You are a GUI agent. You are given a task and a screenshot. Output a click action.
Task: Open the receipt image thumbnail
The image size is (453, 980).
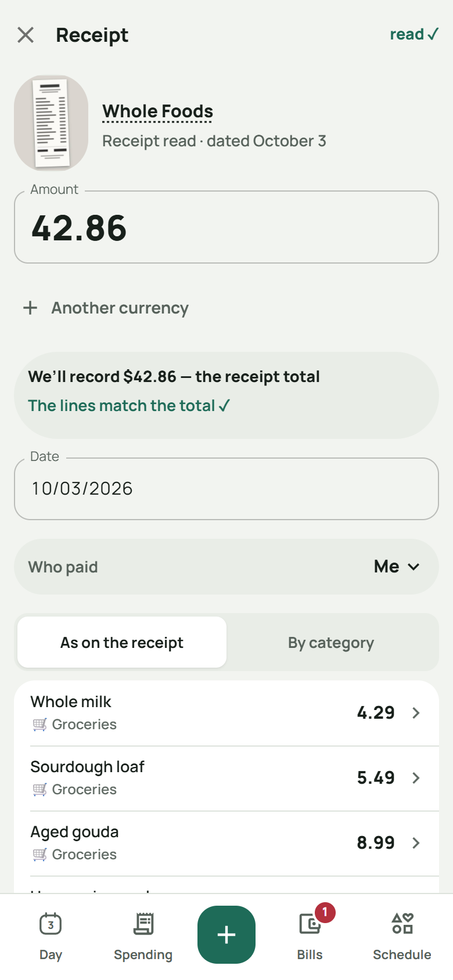(51, 123)
